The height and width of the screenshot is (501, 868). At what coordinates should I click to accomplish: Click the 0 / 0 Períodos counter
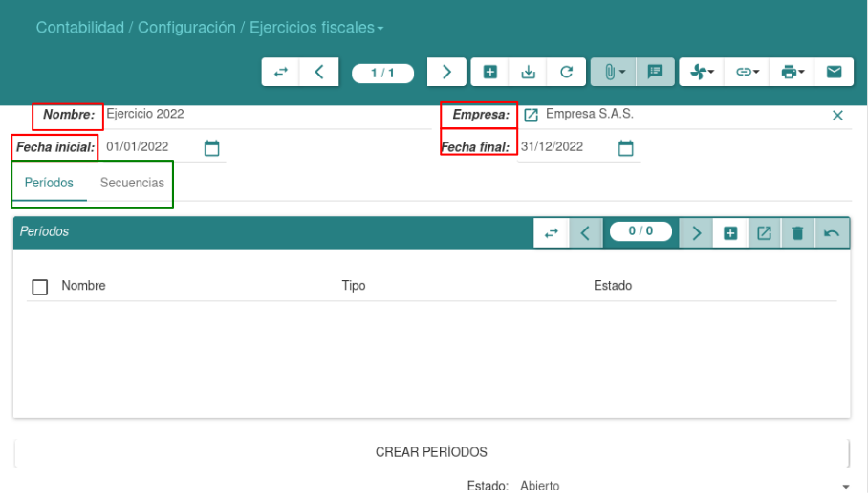click(640, 231)
